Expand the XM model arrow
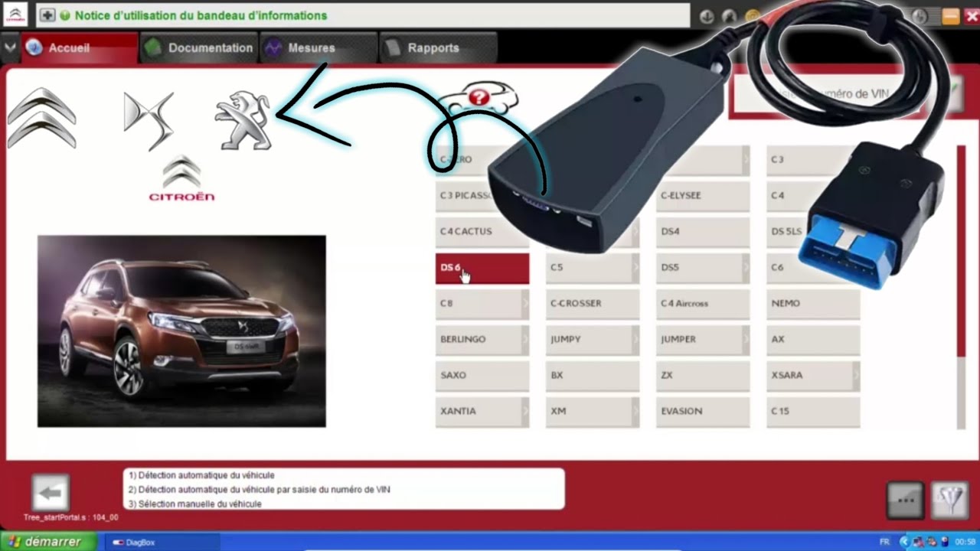This screenshot has width=980, height=551. [x=635, y=411]
